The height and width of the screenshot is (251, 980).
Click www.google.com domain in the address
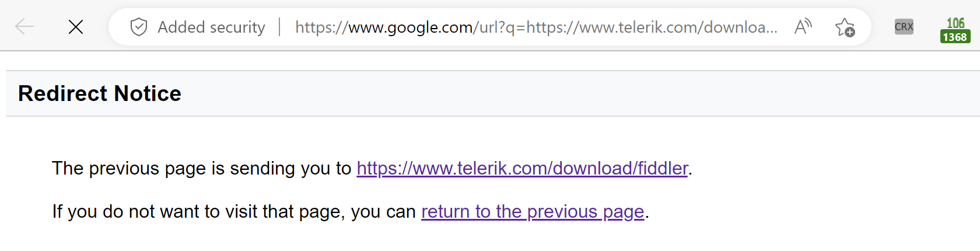(410, 27)
